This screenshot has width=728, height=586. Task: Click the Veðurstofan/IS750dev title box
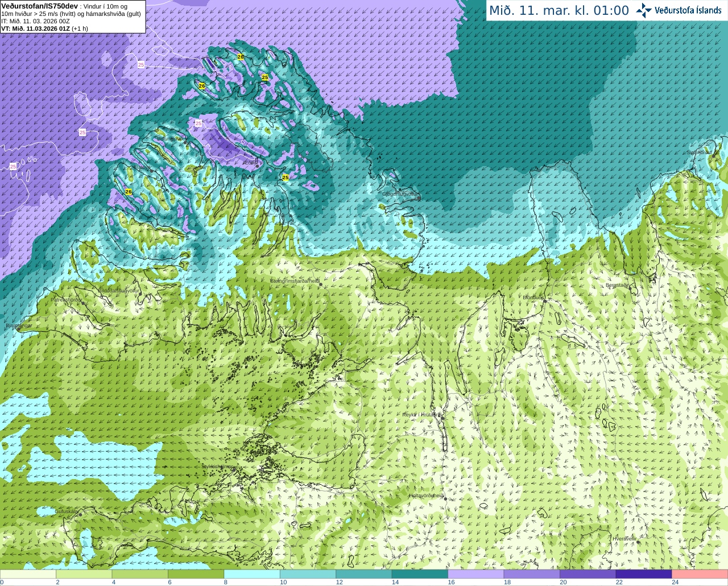72,16
